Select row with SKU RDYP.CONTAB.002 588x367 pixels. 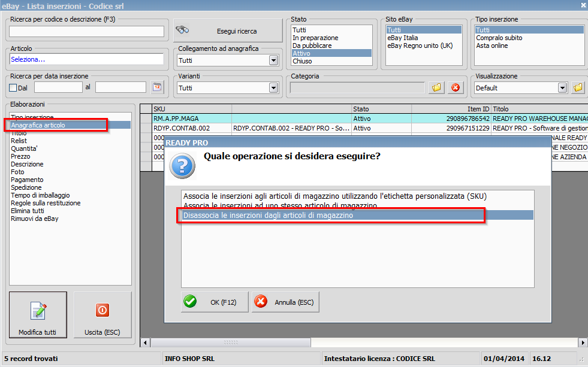[x=364, y=128]
